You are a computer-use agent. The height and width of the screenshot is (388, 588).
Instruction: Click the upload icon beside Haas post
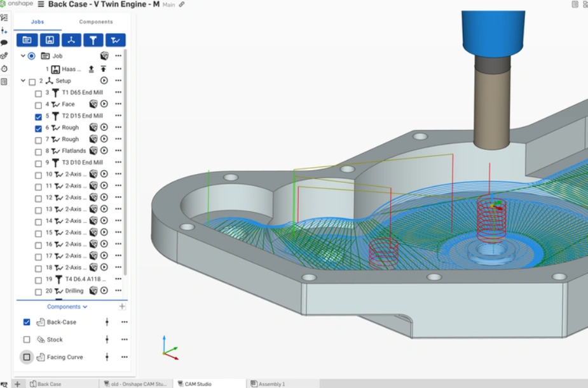pyautogui.click(x=92, y=69)
